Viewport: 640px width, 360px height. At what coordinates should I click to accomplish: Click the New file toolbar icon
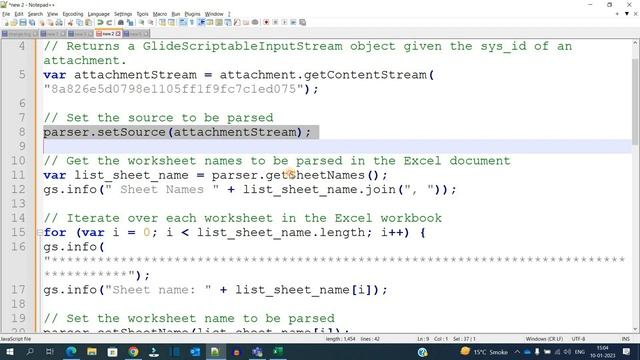click(x=6, y=22)
